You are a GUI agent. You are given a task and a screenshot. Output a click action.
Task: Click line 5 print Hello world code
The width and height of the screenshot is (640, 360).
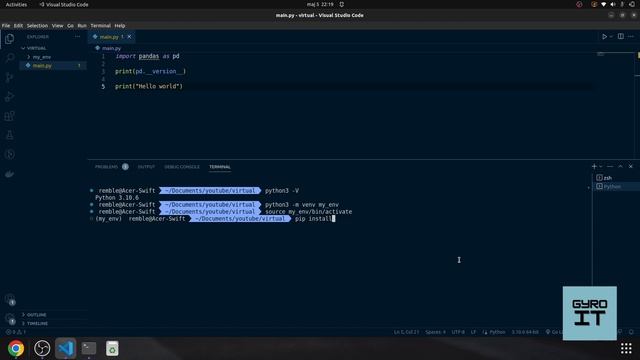pyautogui.click(x=149, y=87)
